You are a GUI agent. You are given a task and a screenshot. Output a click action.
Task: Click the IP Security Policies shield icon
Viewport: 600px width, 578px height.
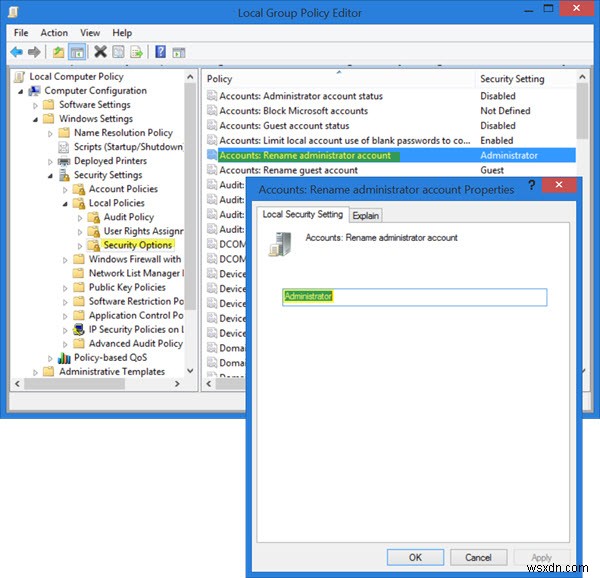tap(79, 329)
